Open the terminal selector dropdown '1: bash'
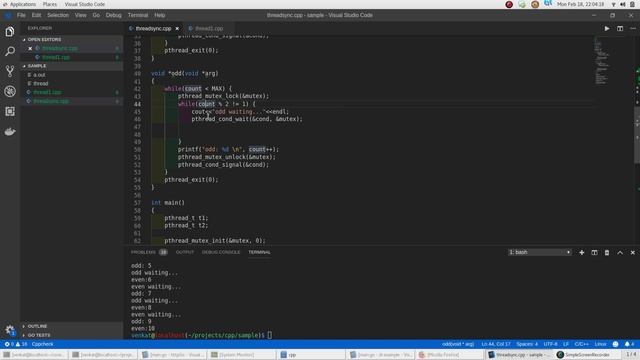640x360 pixels. tap(540, 253)
